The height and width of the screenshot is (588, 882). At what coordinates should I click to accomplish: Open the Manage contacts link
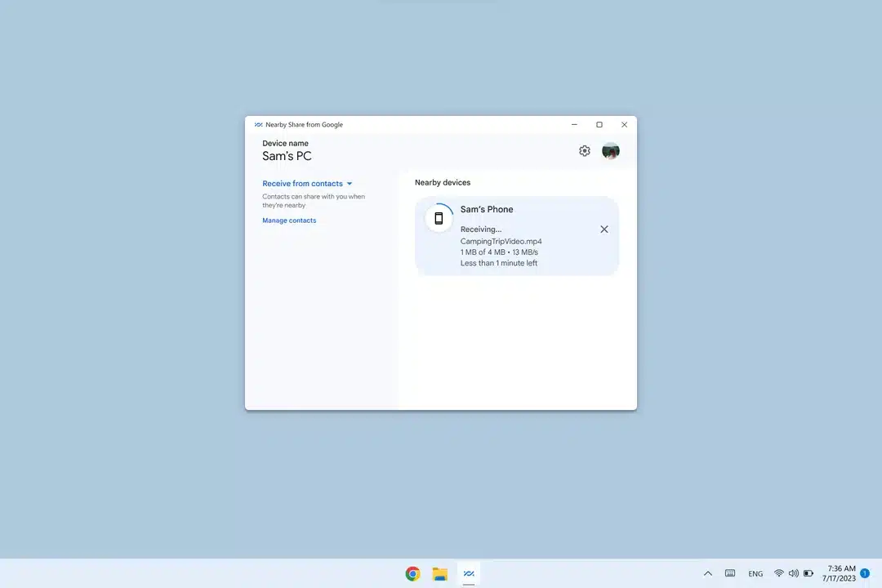[x=289, y=220]
